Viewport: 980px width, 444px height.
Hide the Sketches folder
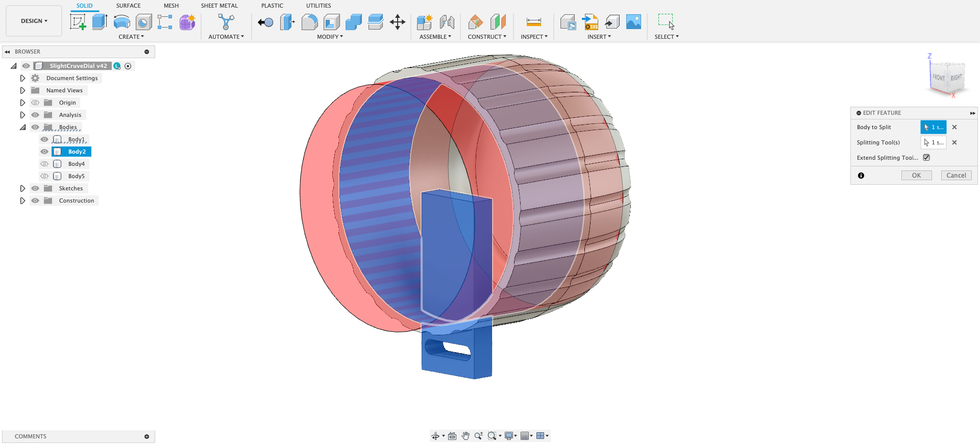click(x=35, y=188)
